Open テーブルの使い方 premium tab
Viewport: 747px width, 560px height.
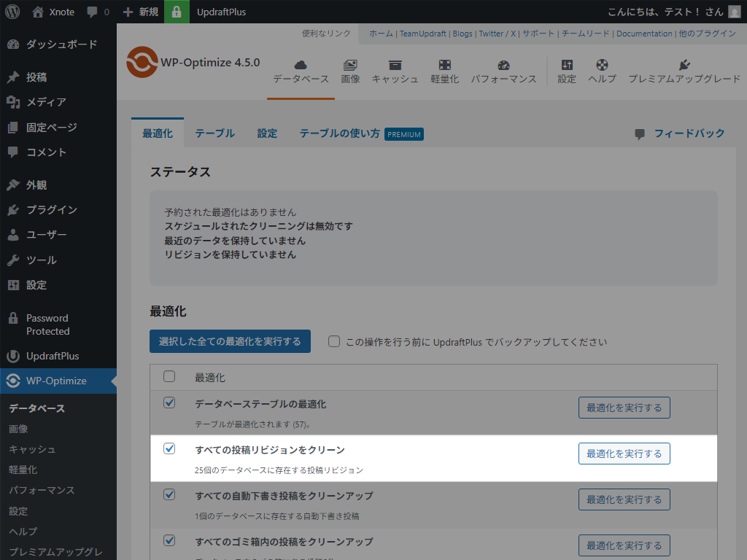pos(361,133)
